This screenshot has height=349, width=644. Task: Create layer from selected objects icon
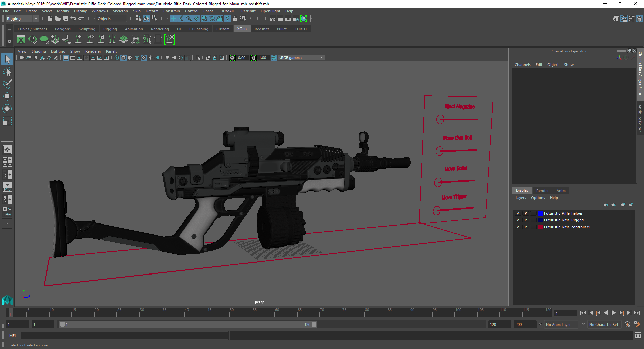[631, 205]
